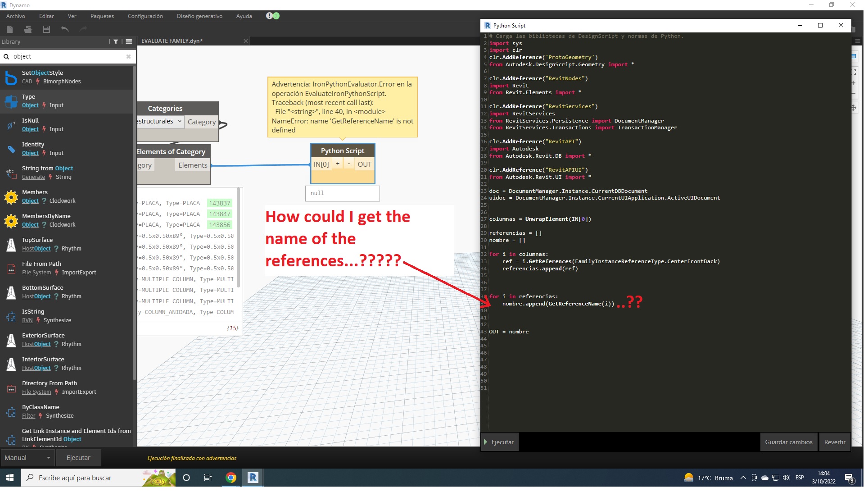Click the MembersByName gear icon
The image size is (868, 492).
[x=11, y=221]
